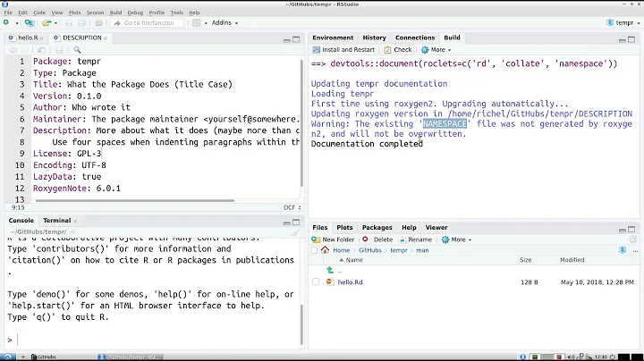Open the Code menu
Image resolution: width=644 pixels, height=361 pixels.
39,13
